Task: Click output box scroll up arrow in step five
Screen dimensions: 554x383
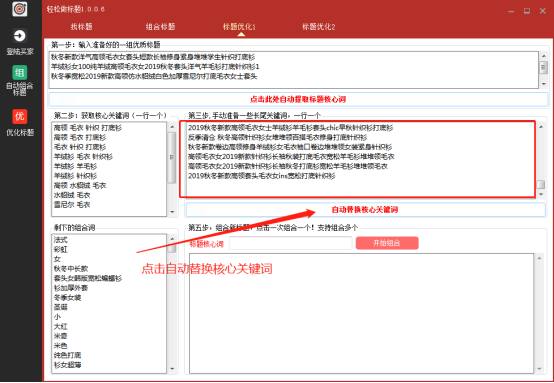Action: pos(540,258)
